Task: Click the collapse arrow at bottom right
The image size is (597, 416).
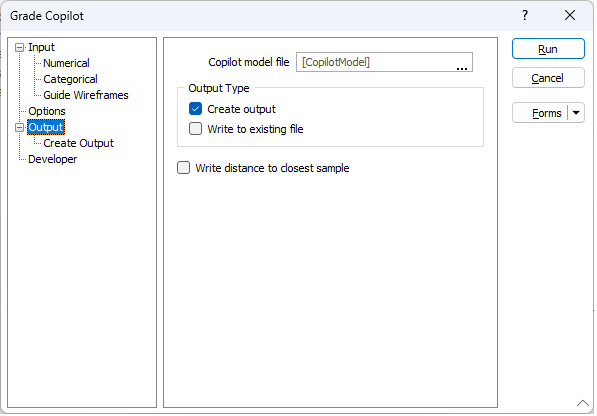Action: (x=583, y=403)
